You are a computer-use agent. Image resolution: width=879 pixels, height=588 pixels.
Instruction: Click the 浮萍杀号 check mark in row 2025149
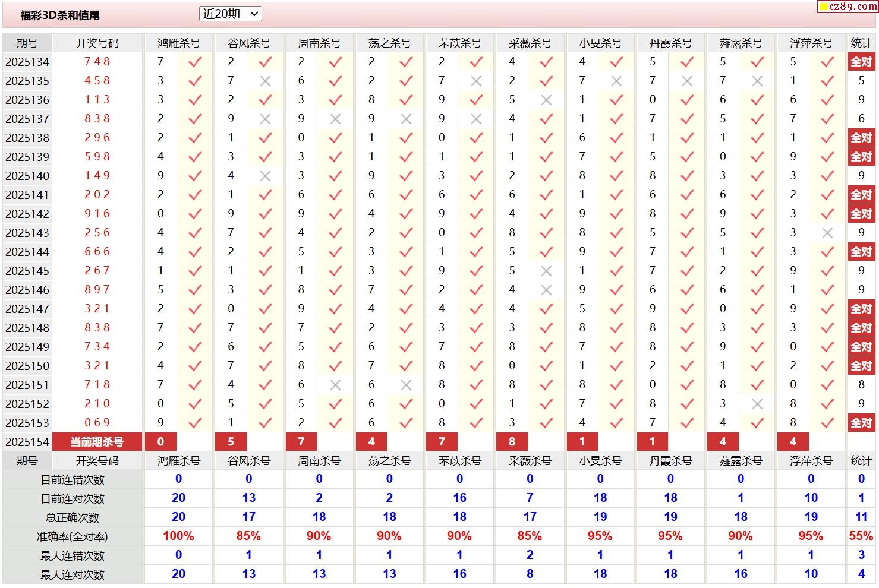coord(827,347)
